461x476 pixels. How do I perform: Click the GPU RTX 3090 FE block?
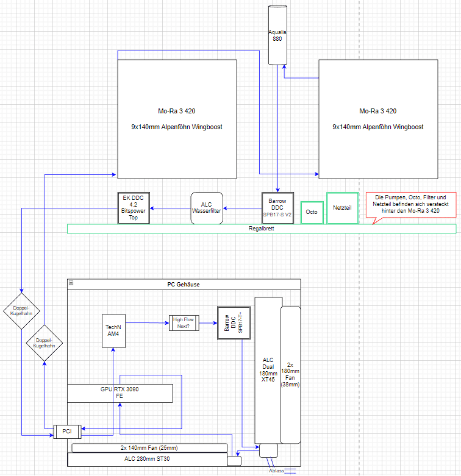[120, 394]
